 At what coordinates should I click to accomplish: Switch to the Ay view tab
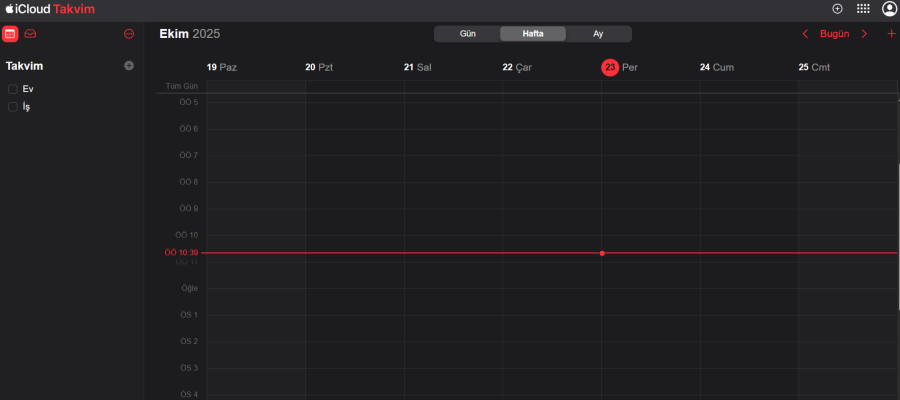coord(598,34)
